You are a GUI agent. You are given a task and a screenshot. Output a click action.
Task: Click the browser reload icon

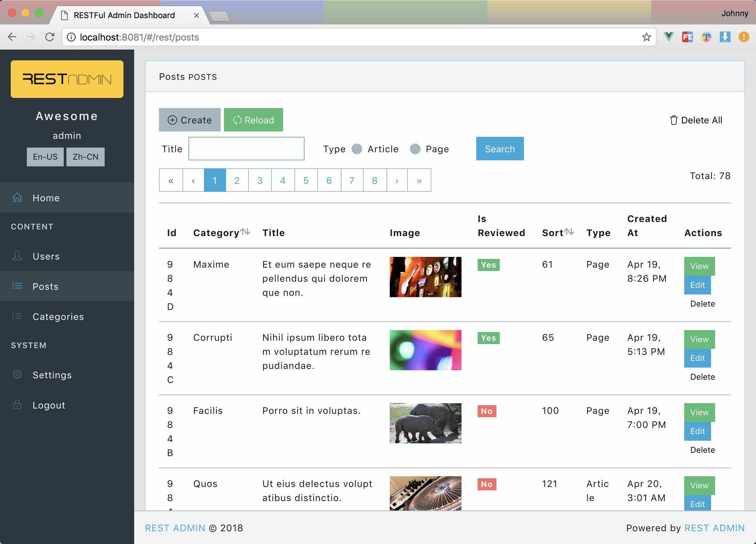(50, 37)
